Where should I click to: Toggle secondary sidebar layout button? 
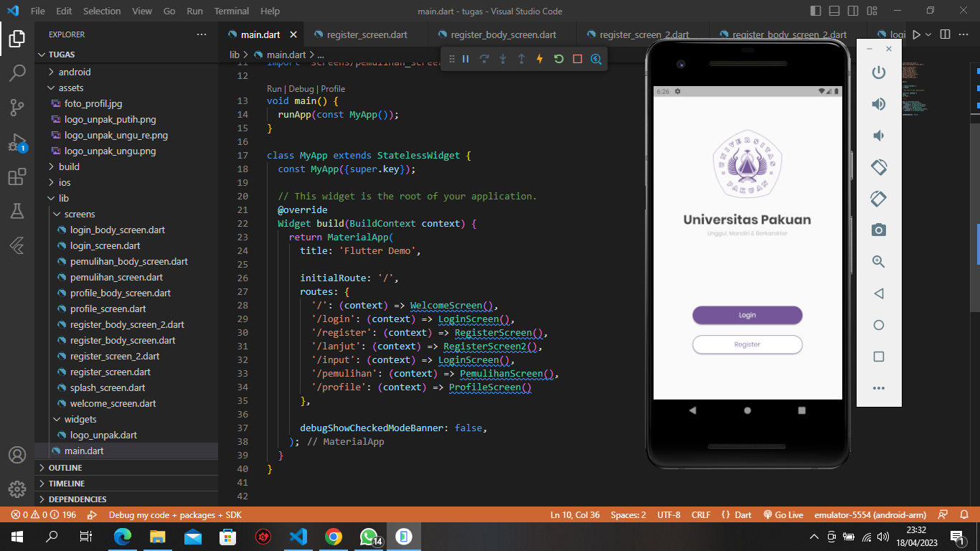[x=853, y=11]
